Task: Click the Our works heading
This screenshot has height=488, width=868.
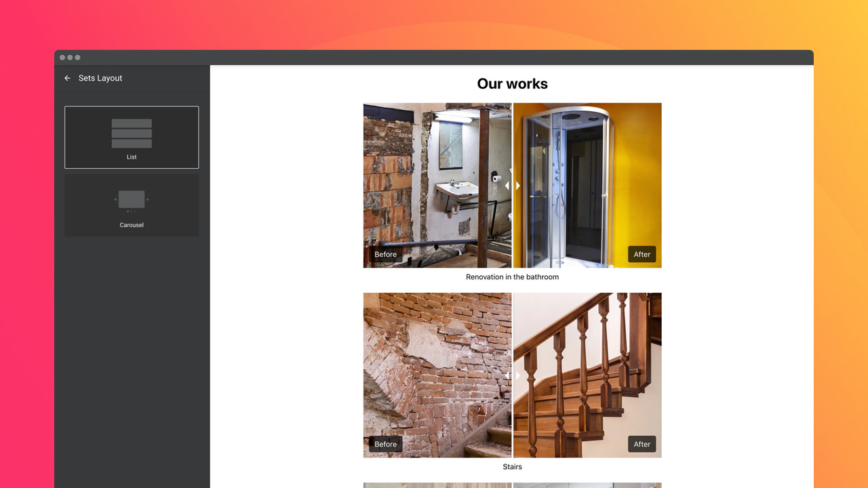Action: pos(512,83)
